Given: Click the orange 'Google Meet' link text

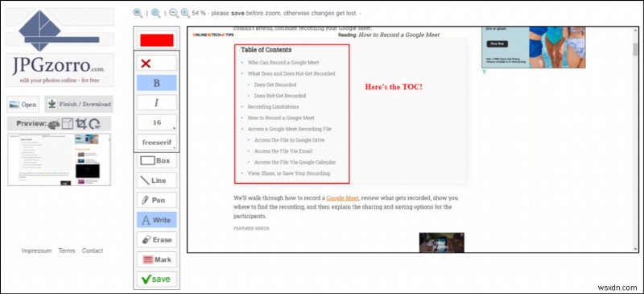Looking at the screenshot, I should tap(343, 198).
